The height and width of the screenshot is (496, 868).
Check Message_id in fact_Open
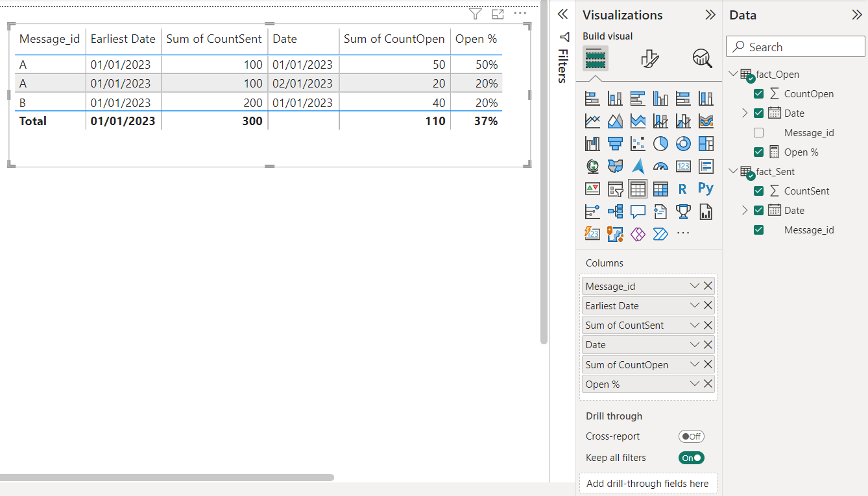(758, 132)
